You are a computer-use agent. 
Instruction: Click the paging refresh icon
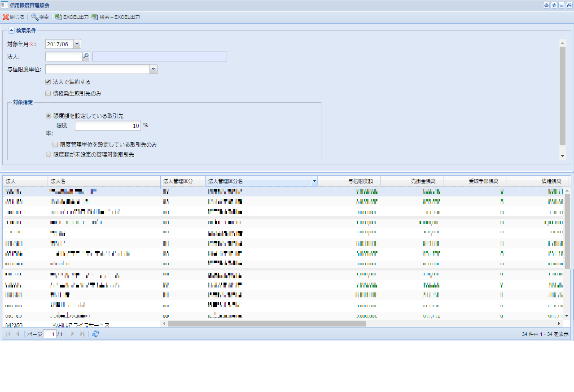[x=95, y=334]
